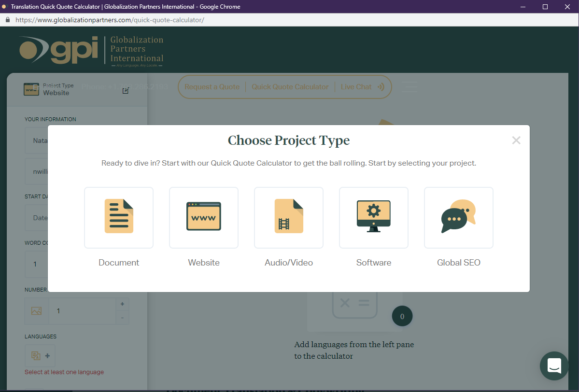The image size is (579, 392).
Task: Close the Choose Project Type dialog
Action: point(516,140)
